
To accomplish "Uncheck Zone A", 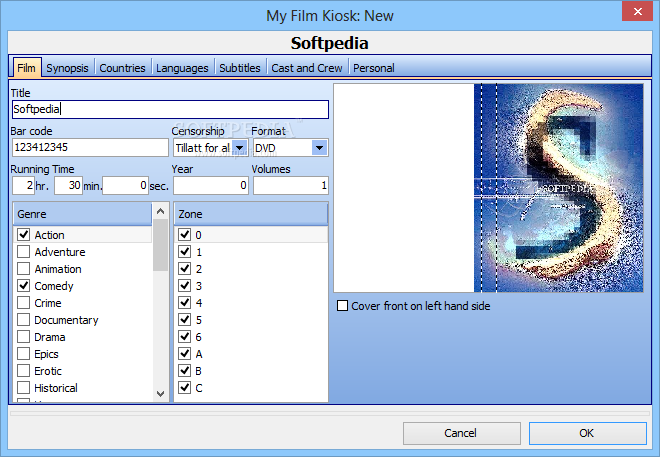I will (185, 353).
